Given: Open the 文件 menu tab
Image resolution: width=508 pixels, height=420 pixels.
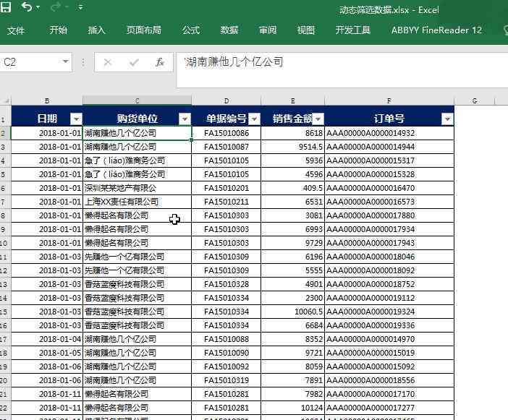Looking at the screenshot, I should [x=16, y=30].
